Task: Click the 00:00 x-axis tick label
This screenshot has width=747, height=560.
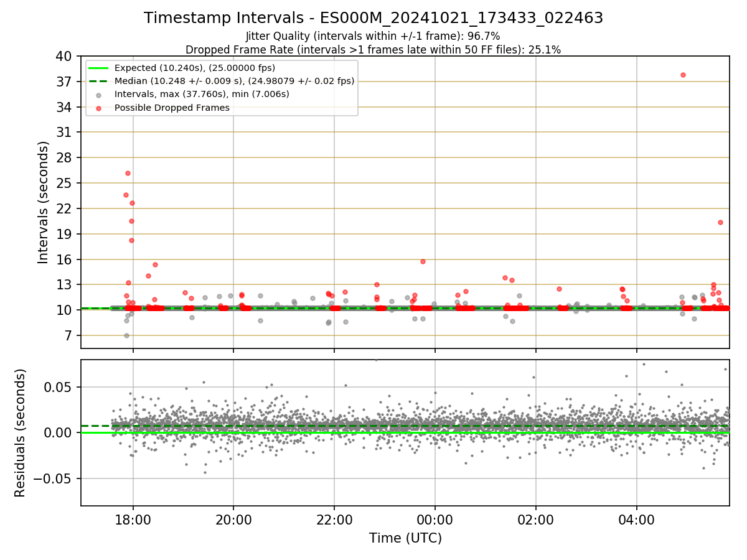Action: (x=435, y=520)
